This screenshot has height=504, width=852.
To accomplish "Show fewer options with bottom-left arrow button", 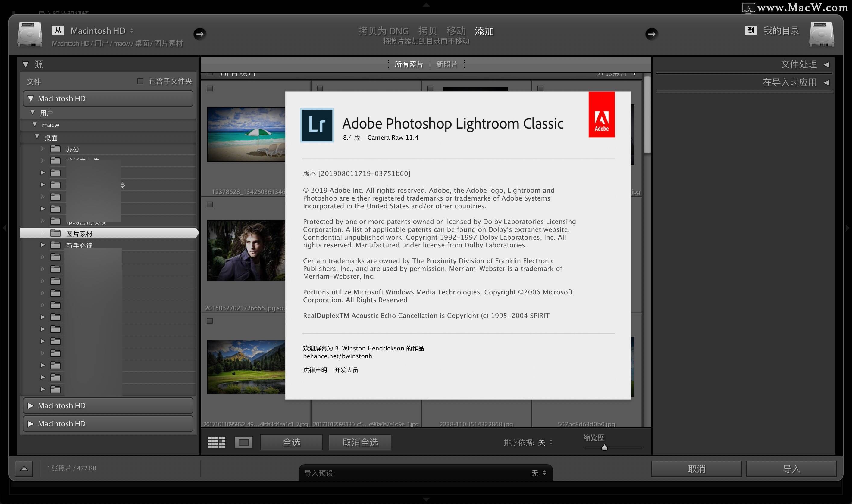I will pos(24,469).
